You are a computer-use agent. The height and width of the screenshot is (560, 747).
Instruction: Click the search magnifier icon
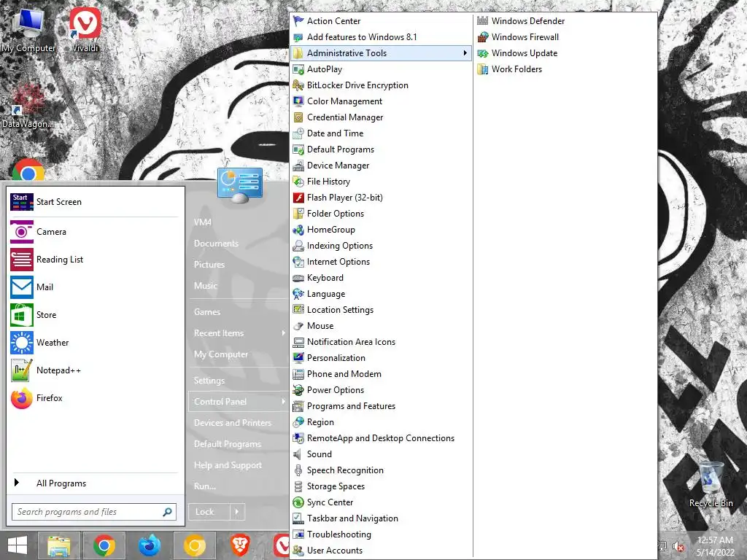(167, 512)
